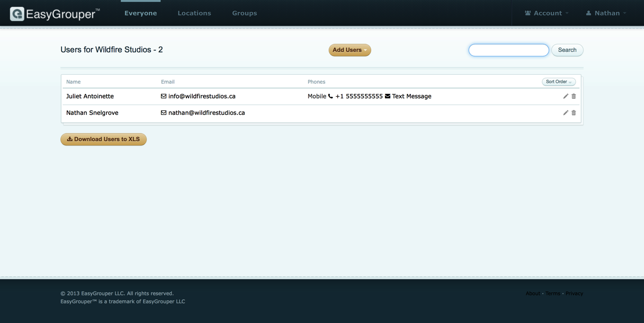The height and width of the screenshot is (323, 644).
Task: Click the Users for Wildfire Studios heading
Action: pos(111,50)
